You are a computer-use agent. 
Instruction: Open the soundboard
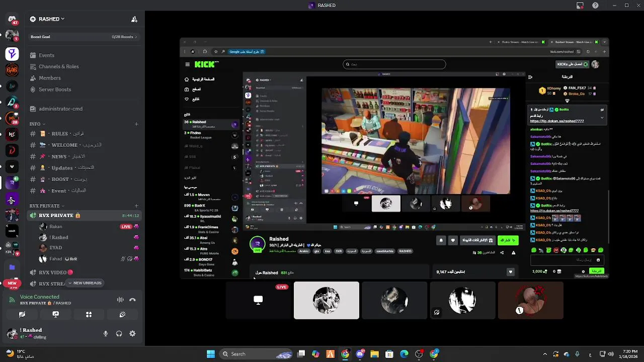coord(122,314)
